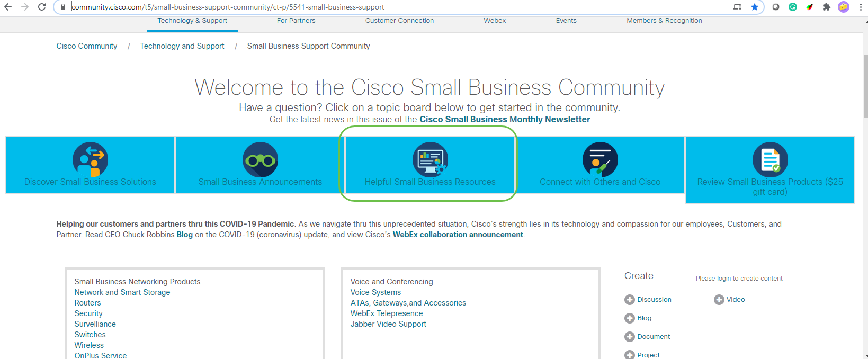Open Network and Smart Storage link
Screen dimensions: 868x359
(x=122, y=292)
